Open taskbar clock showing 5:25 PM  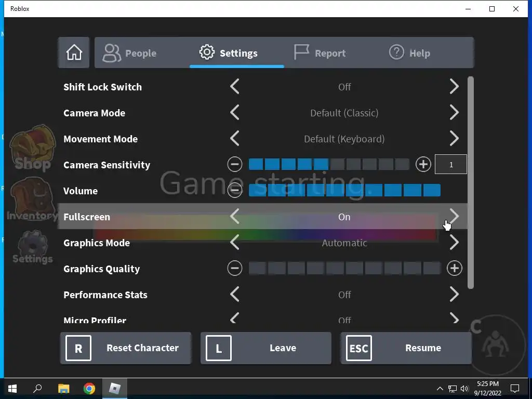tap(487, 389)
